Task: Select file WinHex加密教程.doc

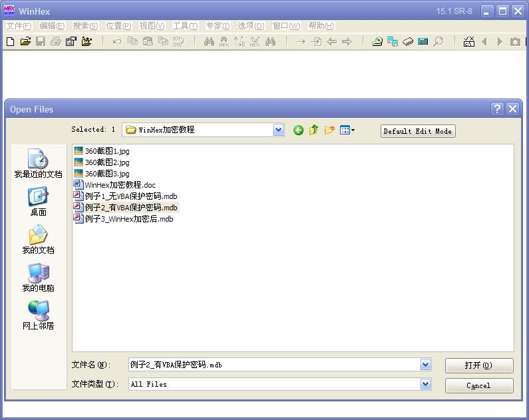Action: (x=114, y=185)
